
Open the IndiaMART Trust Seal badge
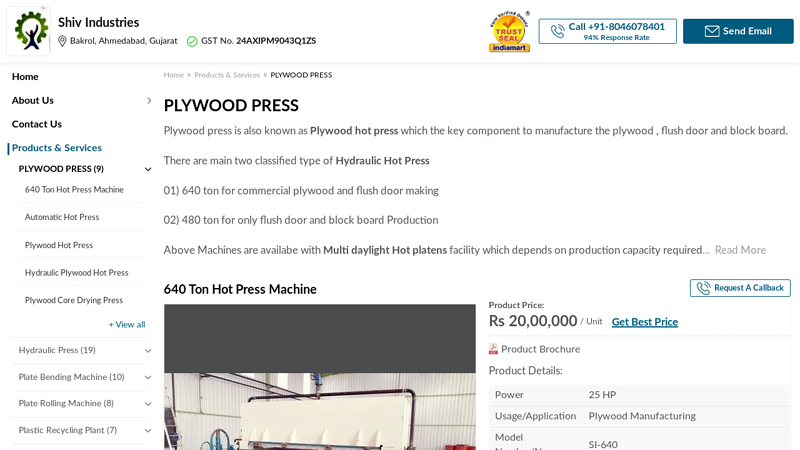pos(509,32)
